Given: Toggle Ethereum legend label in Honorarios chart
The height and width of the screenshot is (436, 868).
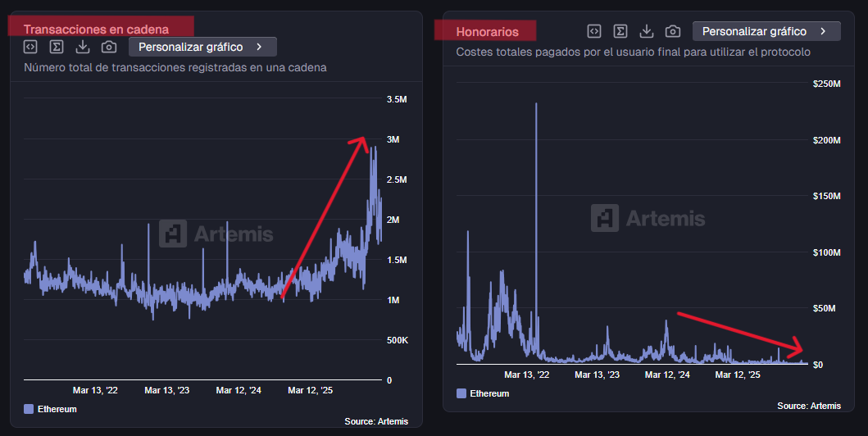Looking at the screenshot, I should tap(489, 393).
